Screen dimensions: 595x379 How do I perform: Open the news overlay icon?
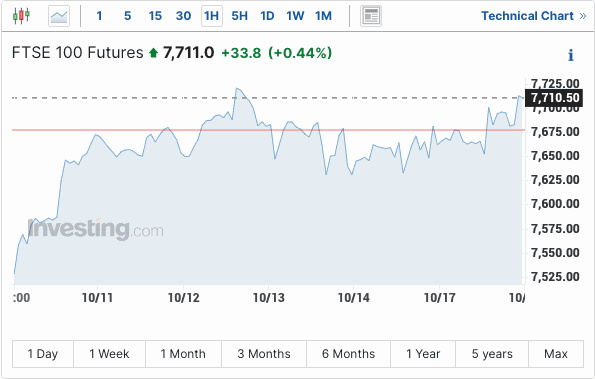[371, 16]
